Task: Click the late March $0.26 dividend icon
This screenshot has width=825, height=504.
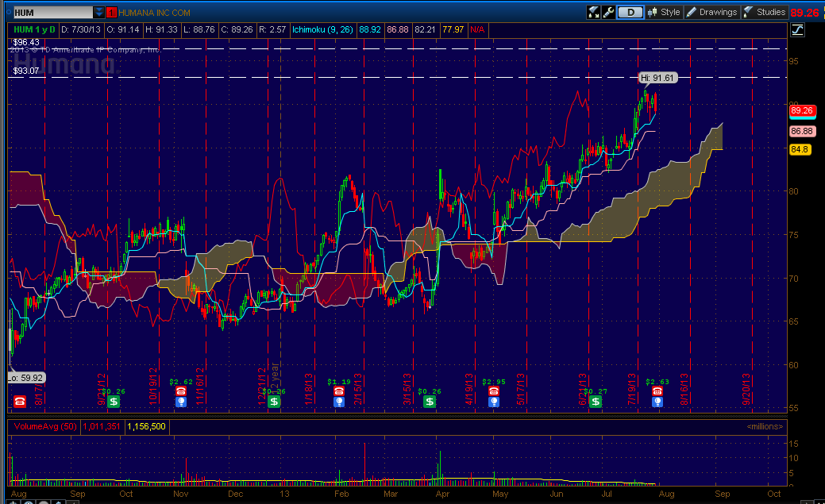Action: point(430,402)
